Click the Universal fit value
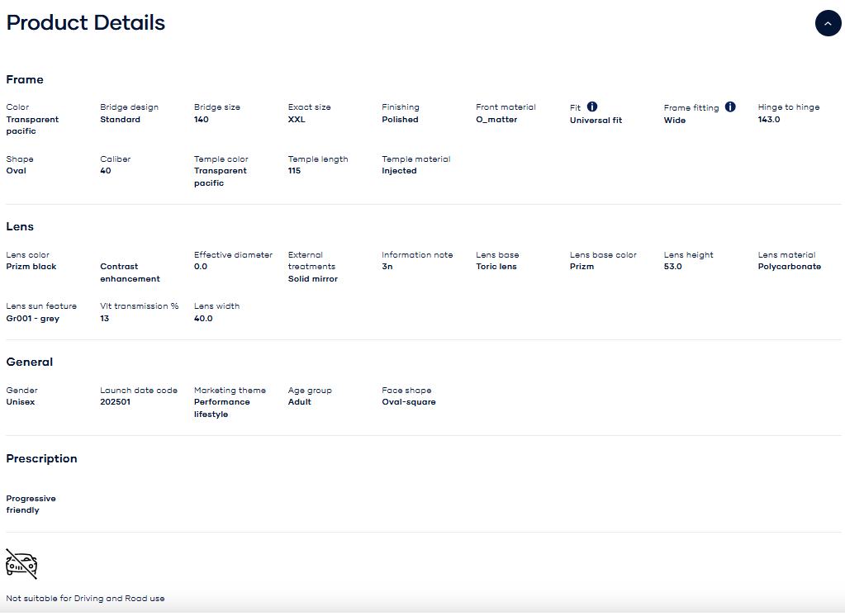Viewport: 845px width, 616px height. pyautogui.click(x=596, y=121)
